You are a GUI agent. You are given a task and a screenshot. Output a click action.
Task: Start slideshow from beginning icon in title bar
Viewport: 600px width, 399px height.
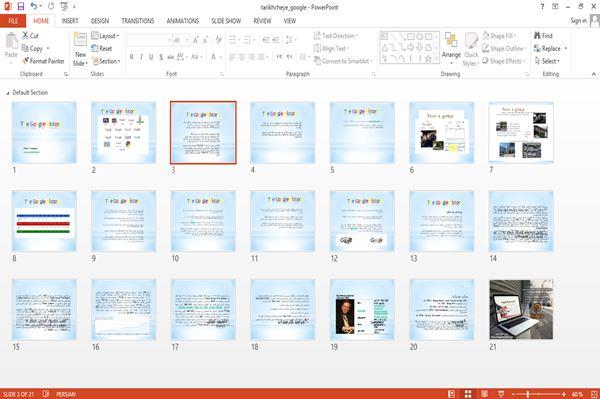(64, 6)
